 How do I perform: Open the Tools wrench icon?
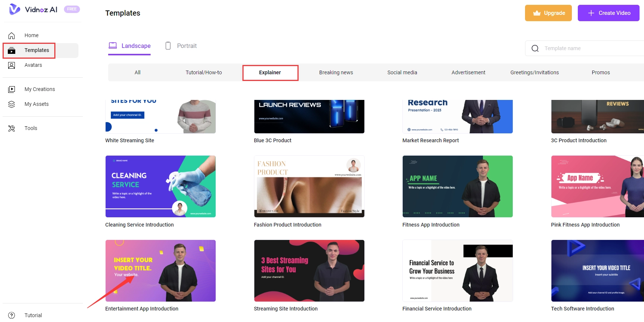(12, 129)
